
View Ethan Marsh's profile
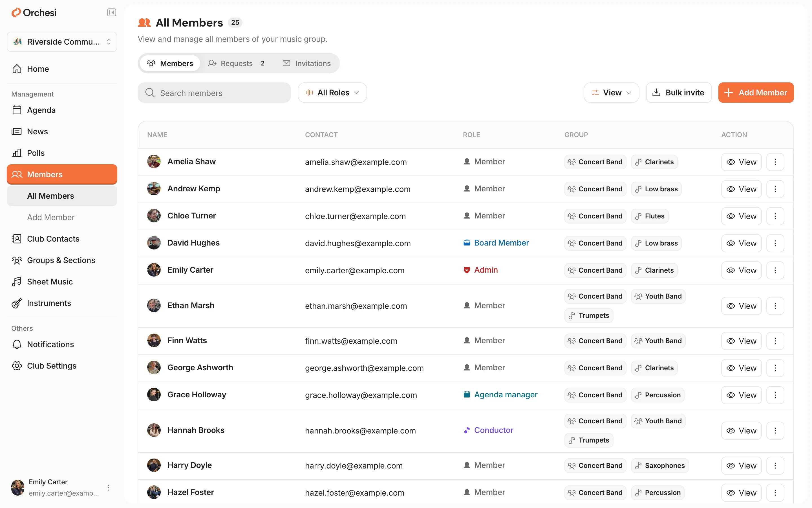point(741,306)
